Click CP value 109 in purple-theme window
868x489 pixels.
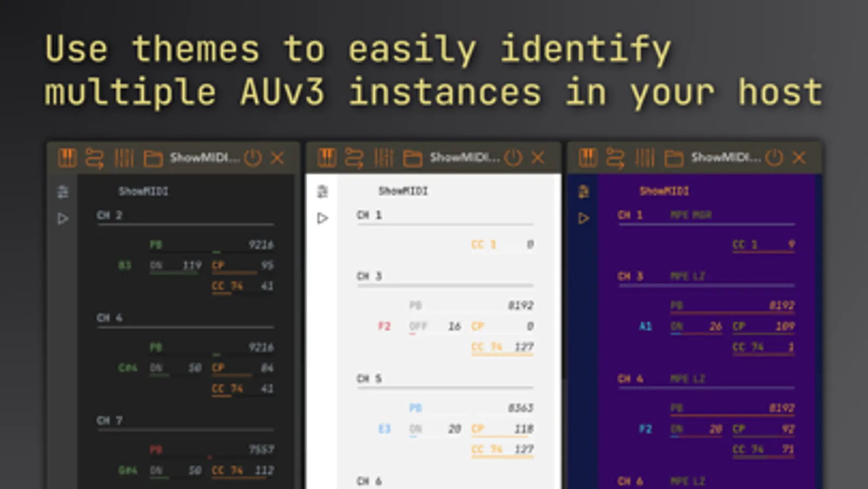click(785, 327)
